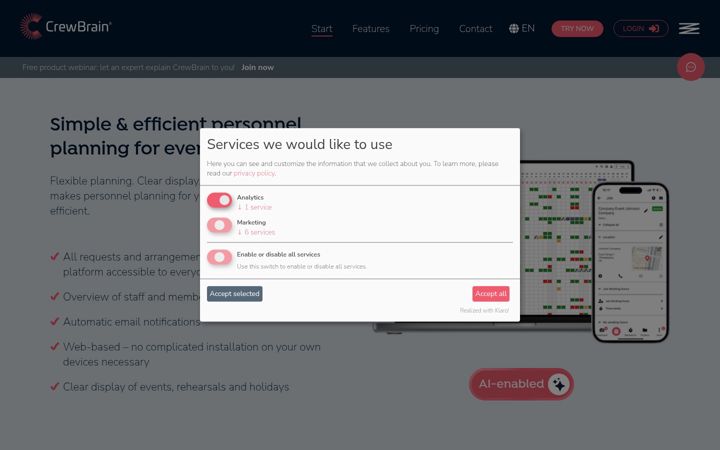Click the CrewBrain logo

66,27
